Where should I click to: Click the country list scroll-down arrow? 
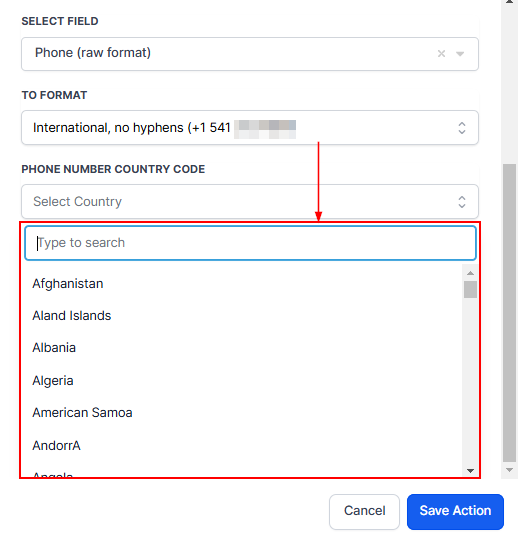(x=470, y=471)
